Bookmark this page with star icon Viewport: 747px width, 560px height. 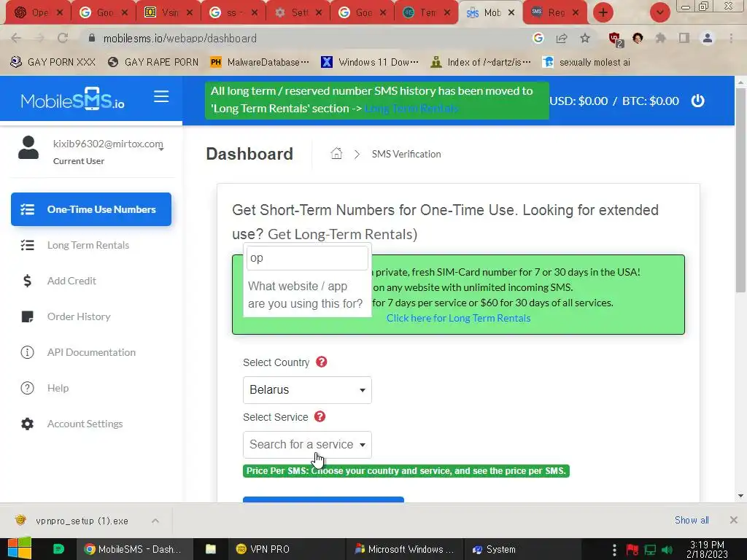[x=585, y=38]
